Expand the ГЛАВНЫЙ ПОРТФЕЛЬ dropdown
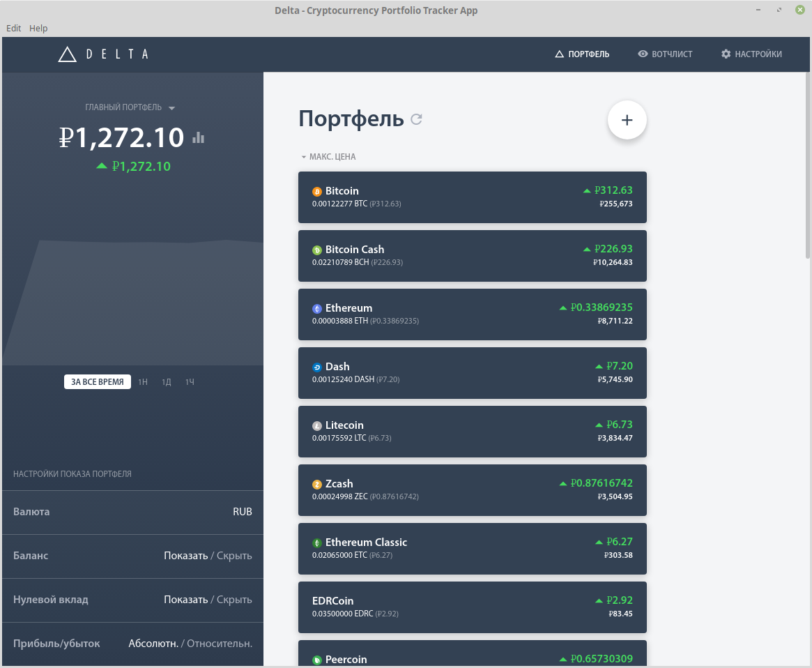812x668 pixels. [x=130, y=107]
